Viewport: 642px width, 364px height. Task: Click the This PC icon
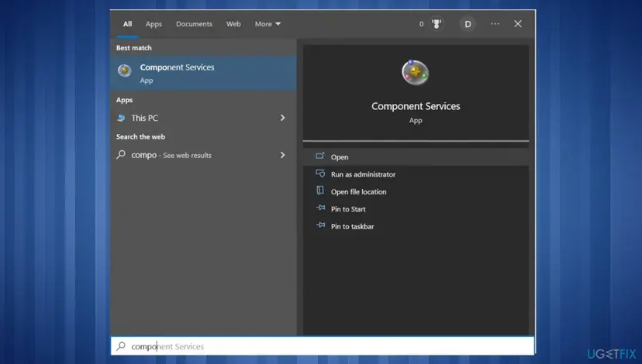[121, 118]
